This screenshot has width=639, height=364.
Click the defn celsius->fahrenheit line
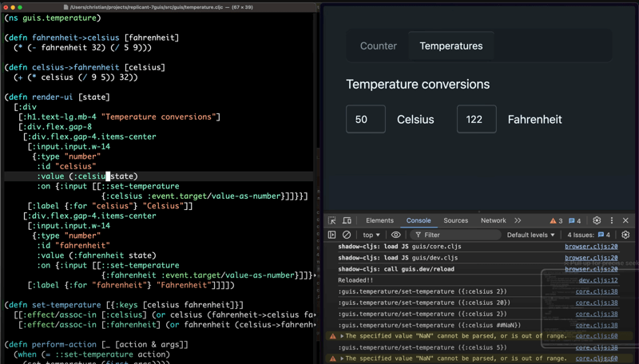point(85,67)
